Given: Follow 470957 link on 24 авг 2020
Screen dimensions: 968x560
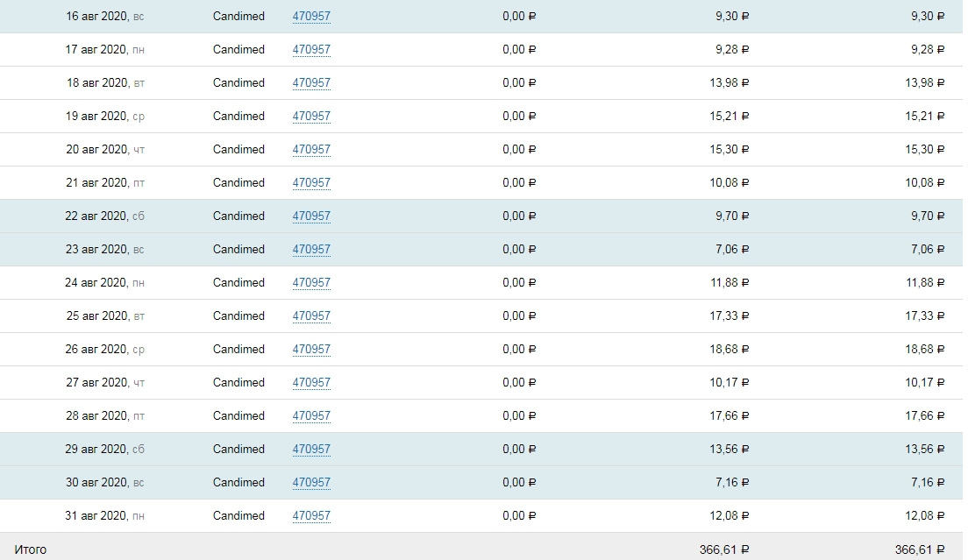Looking at the screenshot, I should (x=311, y=283).
